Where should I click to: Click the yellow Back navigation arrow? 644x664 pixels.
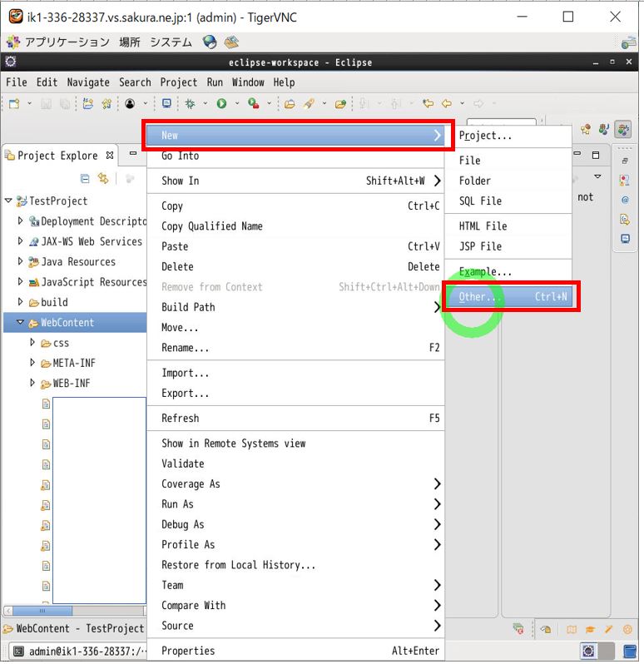point(447,103)
